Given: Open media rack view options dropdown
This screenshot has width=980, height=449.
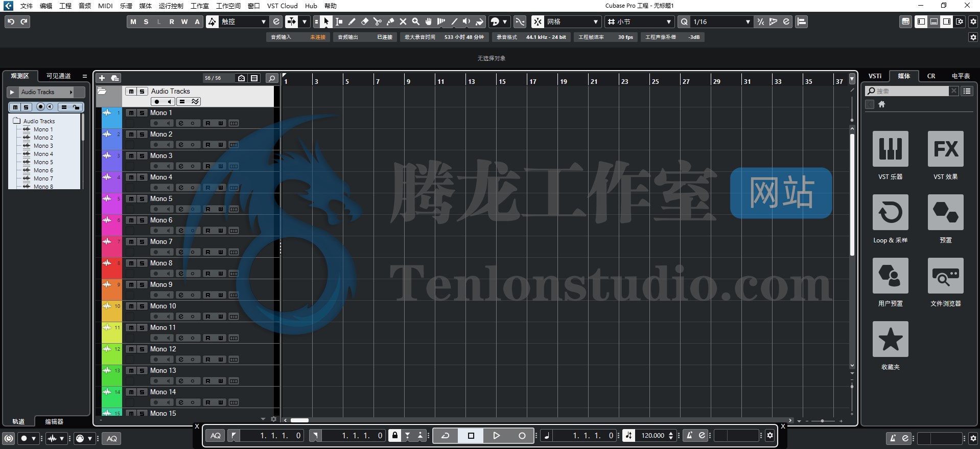Looking at the screenshot, I should (x=967, y=91).
